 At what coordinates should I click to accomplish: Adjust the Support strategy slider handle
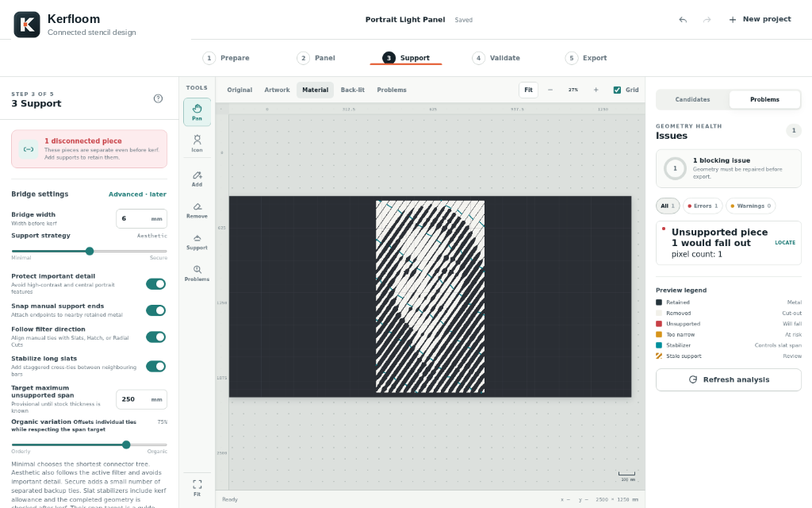tap(90, 251)
